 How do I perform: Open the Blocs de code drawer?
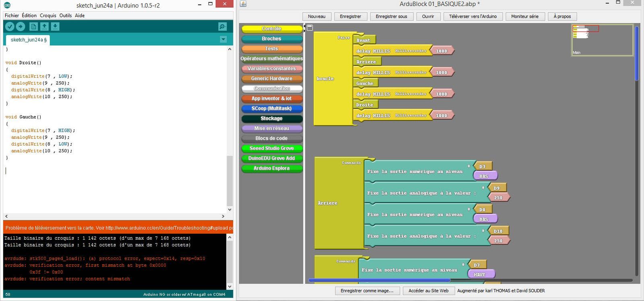pos(272,138)
